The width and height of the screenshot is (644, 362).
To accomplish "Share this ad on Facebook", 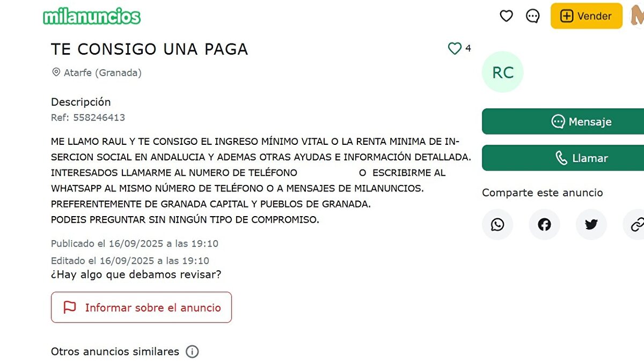I will tap(544, 224).
